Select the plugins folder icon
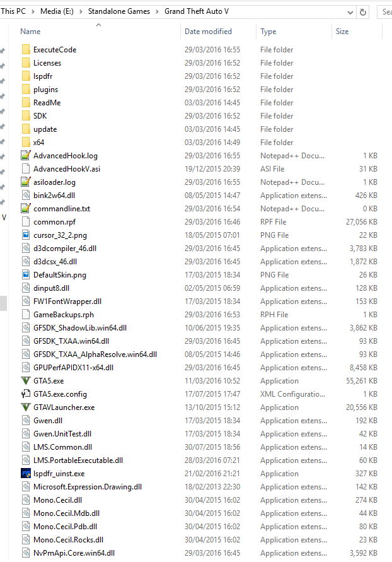This screenshot has width=392, height=562. 26,89
